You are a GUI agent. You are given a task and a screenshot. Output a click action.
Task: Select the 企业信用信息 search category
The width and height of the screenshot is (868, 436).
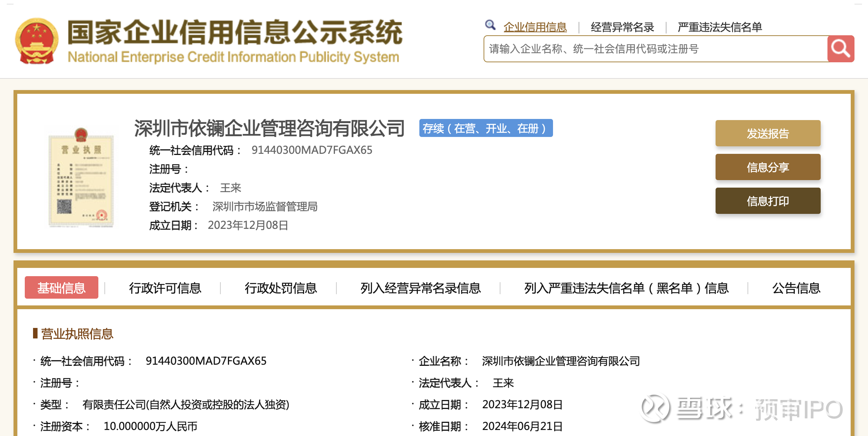pyautogui.click(x=535, y=27)
